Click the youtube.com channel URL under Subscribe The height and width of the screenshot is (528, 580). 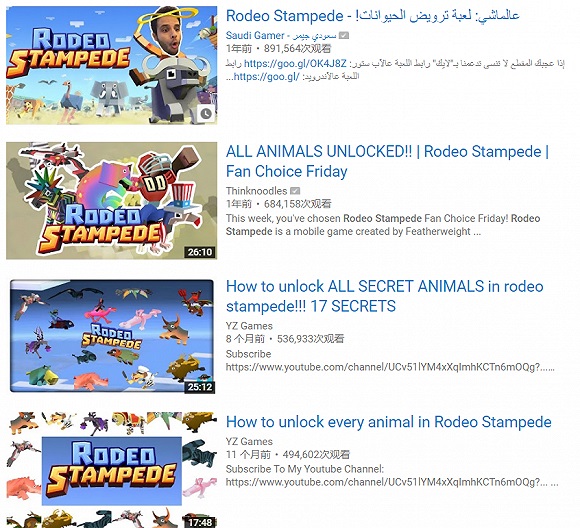[390, 367]
